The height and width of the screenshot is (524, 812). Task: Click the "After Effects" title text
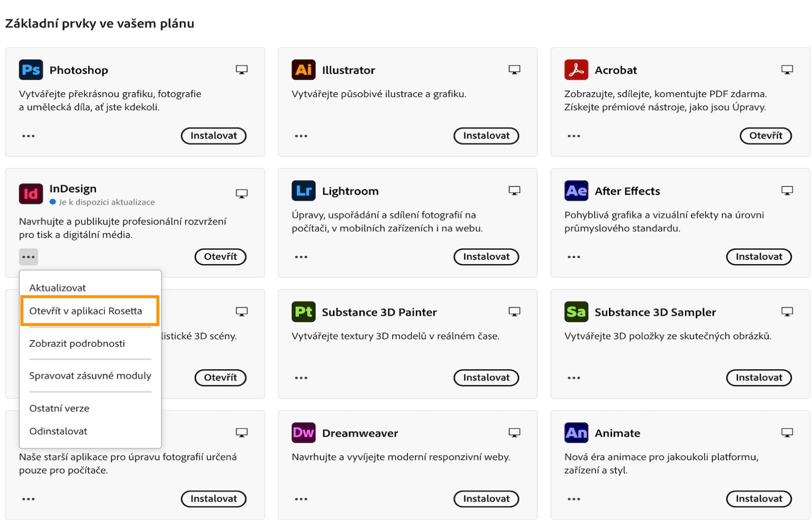[x=627, y=191]
